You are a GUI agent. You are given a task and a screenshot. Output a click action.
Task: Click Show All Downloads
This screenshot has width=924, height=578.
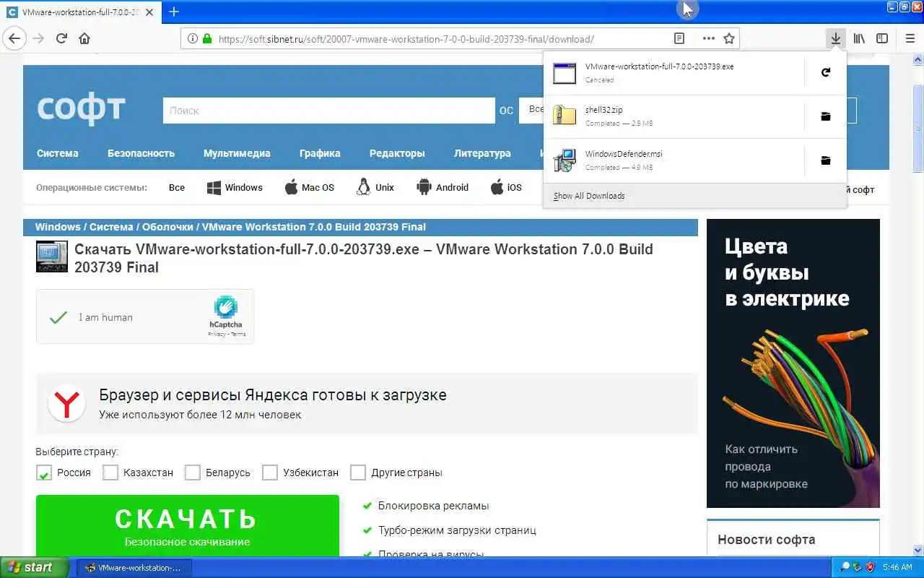click(589, 196)
